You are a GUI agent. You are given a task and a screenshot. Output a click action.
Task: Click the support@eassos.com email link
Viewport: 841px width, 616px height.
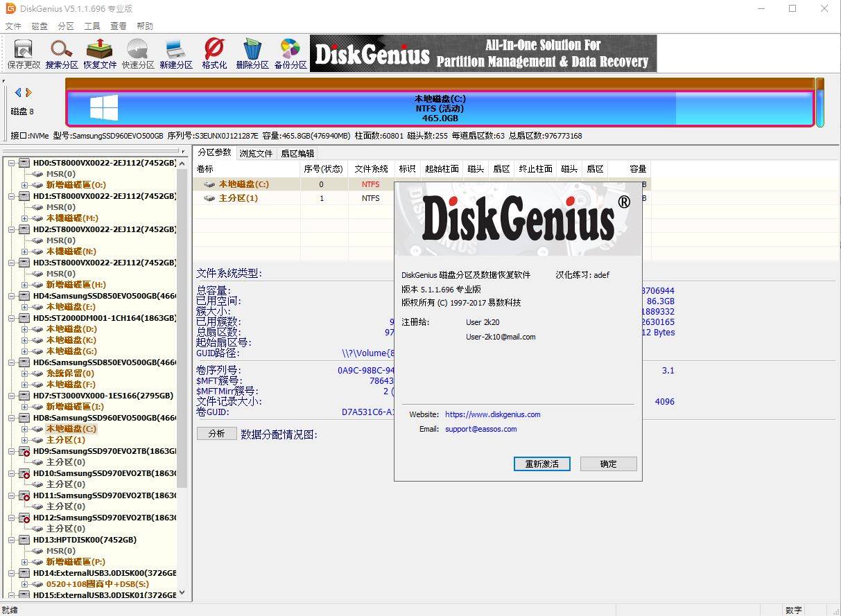(x=481, y=429)
